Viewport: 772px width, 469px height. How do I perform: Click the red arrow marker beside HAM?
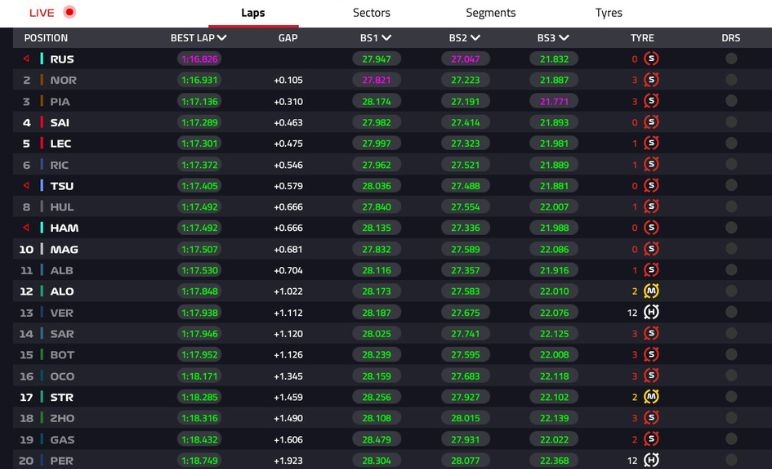27,228
